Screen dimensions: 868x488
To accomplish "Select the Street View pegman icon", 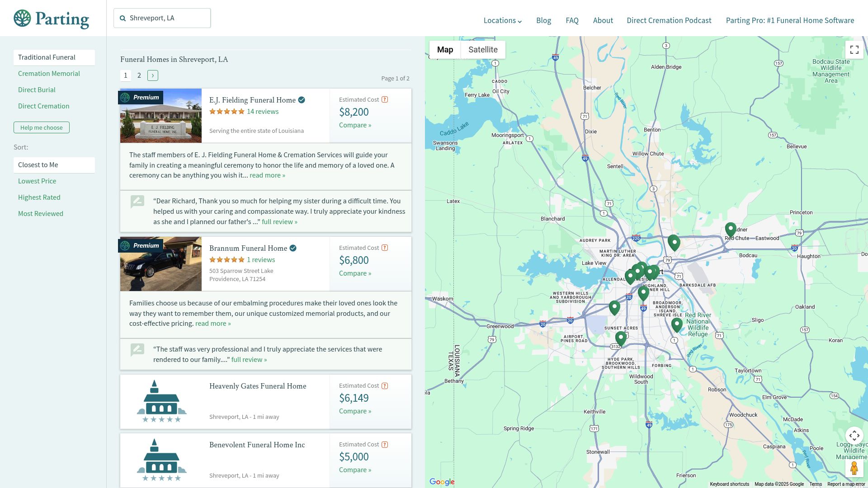I will point(854,468).
